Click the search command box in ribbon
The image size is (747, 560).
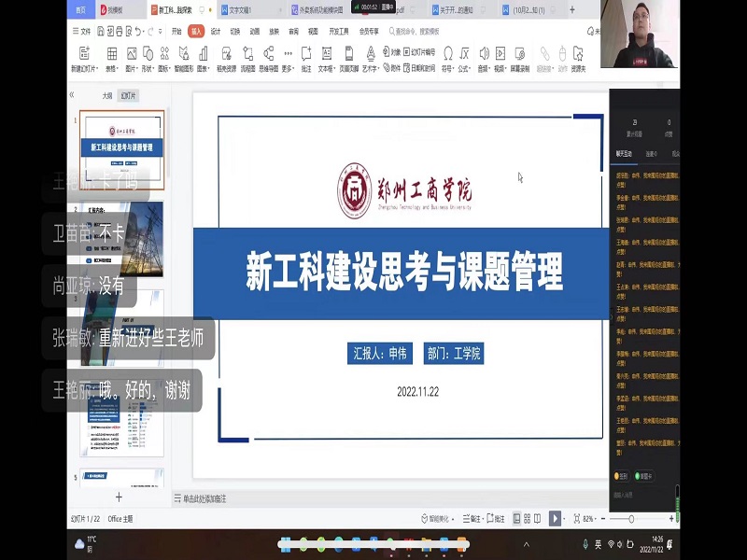coord(415,32)
